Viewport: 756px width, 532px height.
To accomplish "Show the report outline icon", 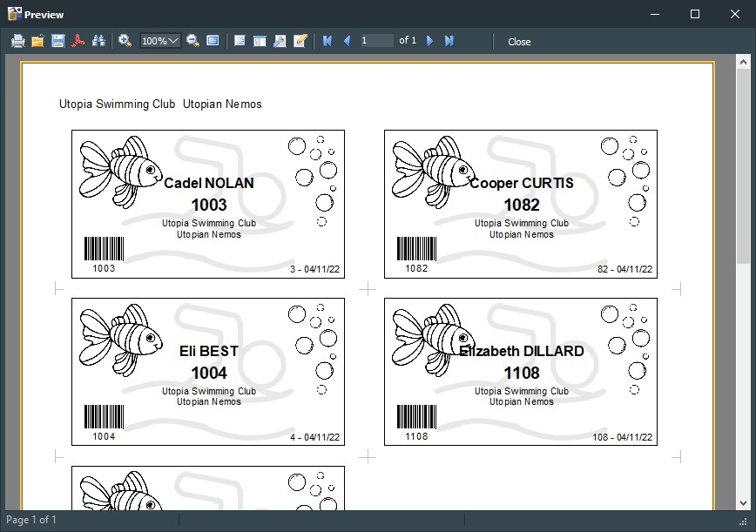I will pos(240,41).
